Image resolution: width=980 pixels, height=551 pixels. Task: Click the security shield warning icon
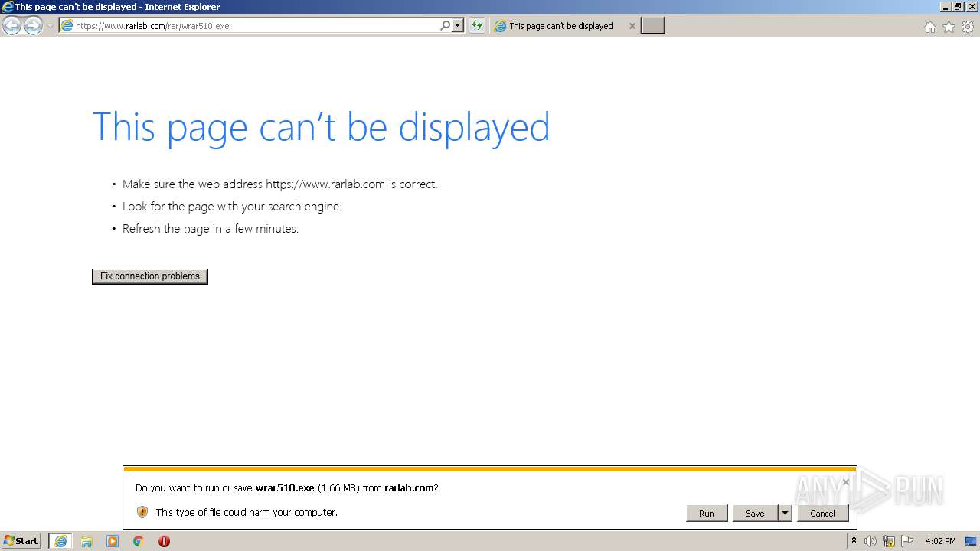(142, 512)
